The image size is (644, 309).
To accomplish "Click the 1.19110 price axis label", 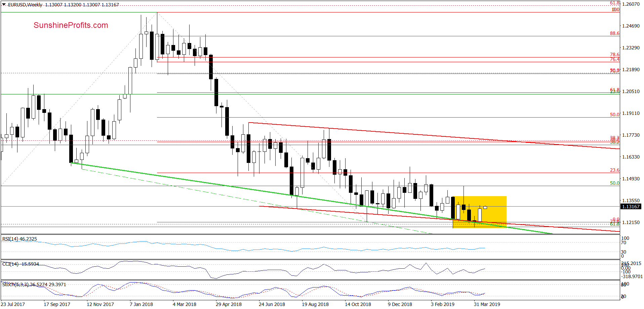I will click(631, 113).
